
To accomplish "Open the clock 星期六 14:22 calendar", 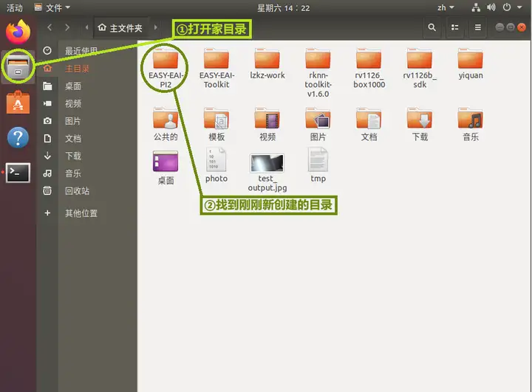I will [283, 8].
